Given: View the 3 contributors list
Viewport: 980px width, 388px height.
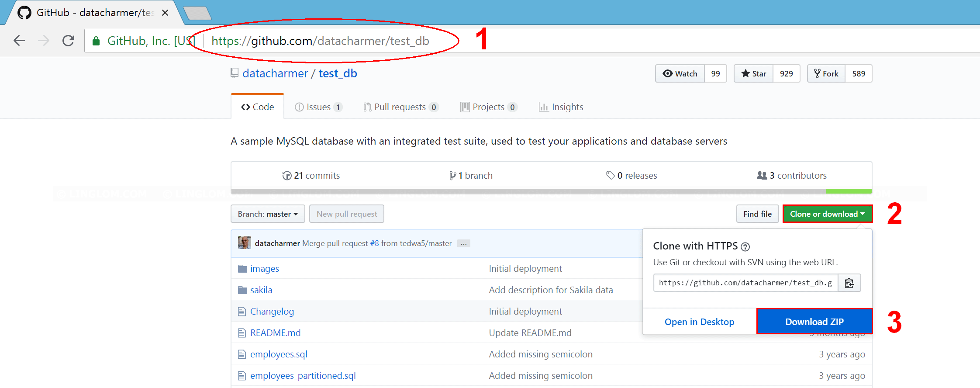Looking at the screenshot, I should coord(792,176).
